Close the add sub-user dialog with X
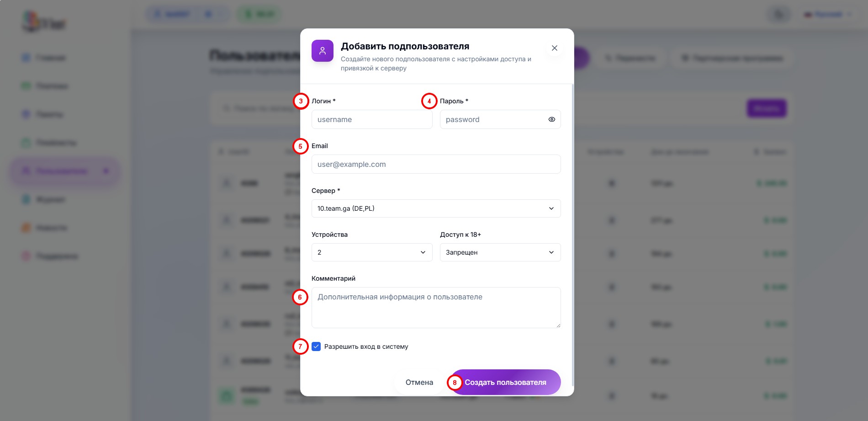This screenshot has height=421, width=868. (x=554, y=48)
